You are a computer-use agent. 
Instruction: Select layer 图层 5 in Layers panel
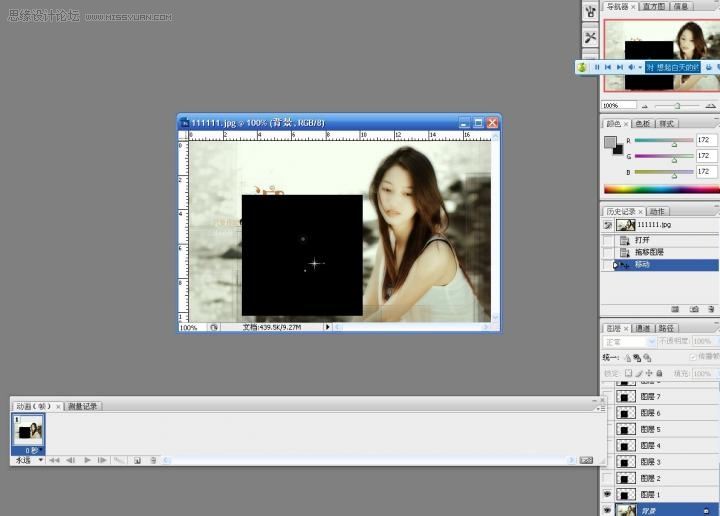pyautogui.click(x=666, y=429)
